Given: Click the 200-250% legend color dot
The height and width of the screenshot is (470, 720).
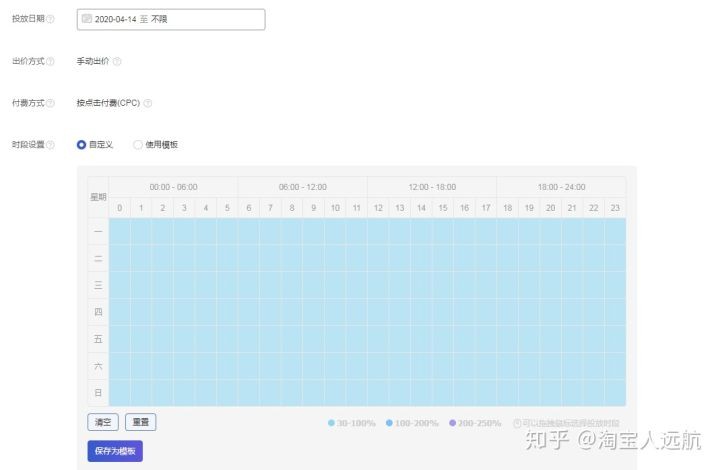Looking at the screenshot, I should pos(452,423).
